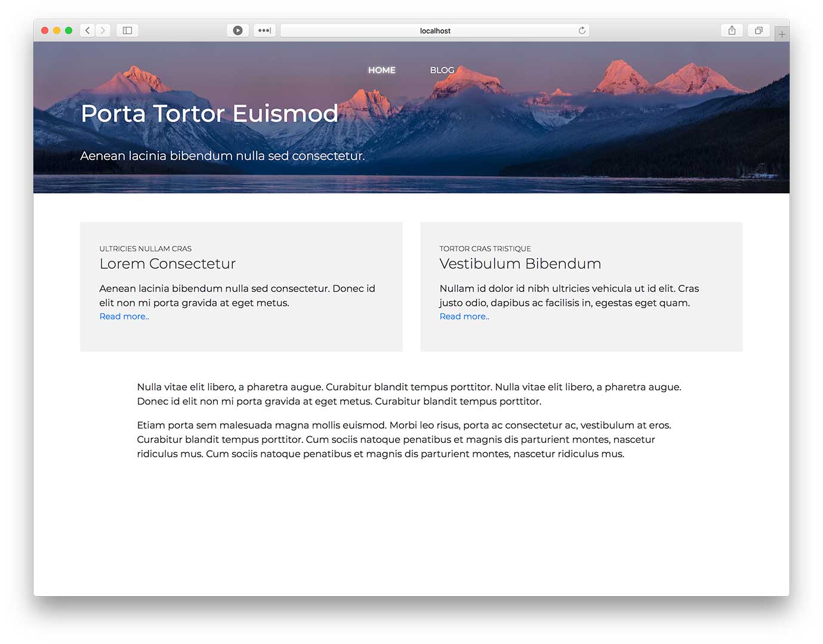Click the 'Lorem Consectetur' card title
The image size is (823, 644).
coord(168,264)
